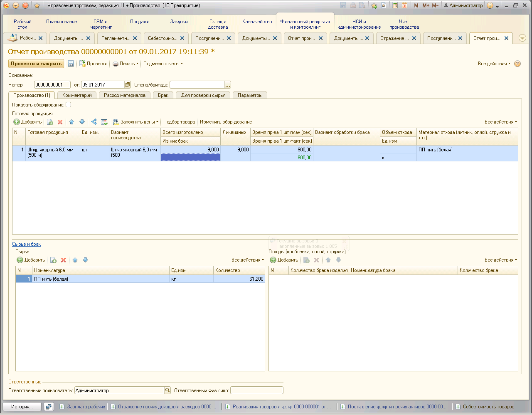Click Провести и закрыть button
This screenshot has width=532, height=415.
coord(36,64)
